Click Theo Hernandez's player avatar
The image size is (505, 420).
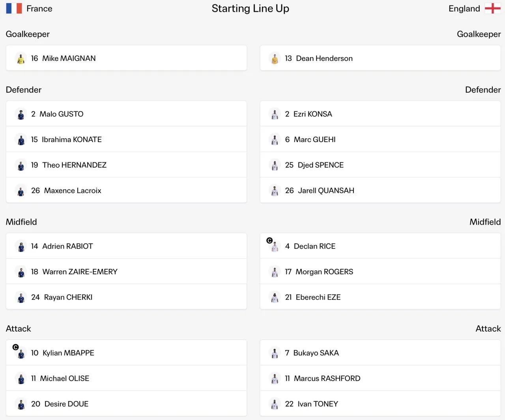[21, 165]
